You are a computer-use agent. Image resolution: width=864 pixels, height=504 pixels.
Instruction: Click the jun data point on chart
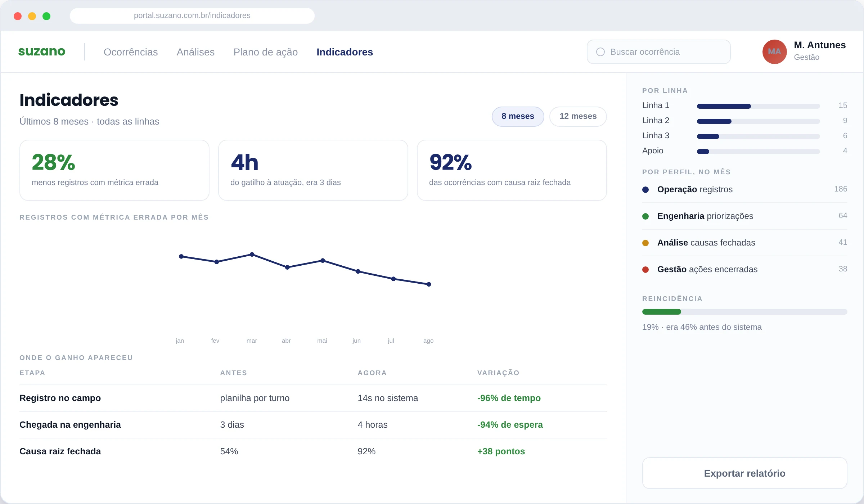[x=358, y=271]
